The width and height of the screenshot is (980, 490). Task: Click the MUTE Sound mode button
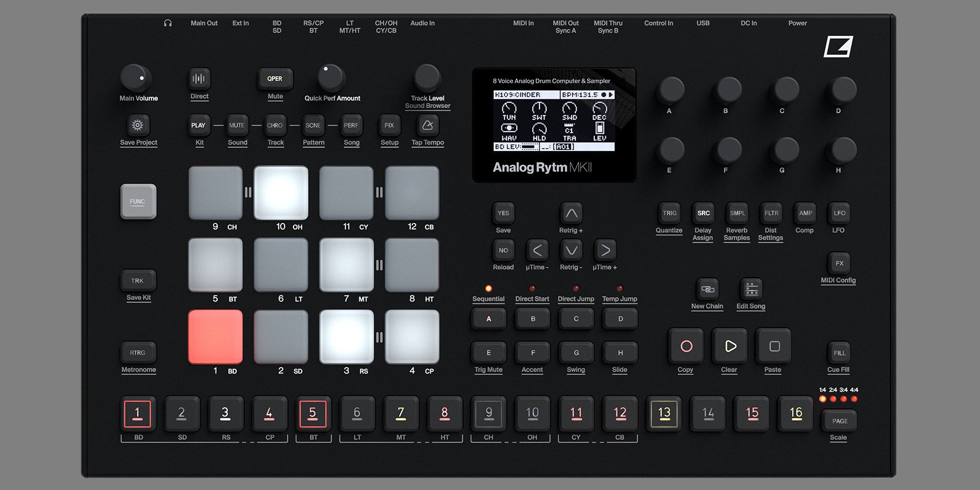(237, 126)
